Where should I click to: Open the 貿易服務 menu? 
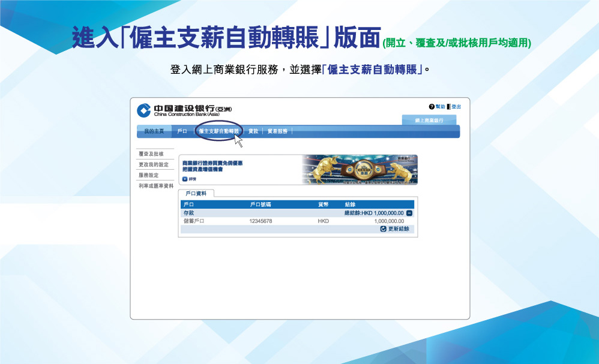tap(277, 131)
